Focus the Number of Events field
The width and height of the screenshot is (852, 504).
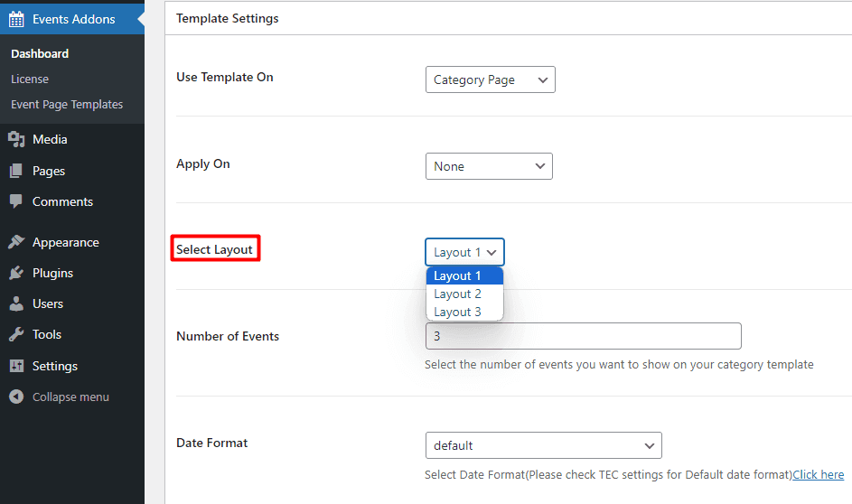click(x=583, y=336)
